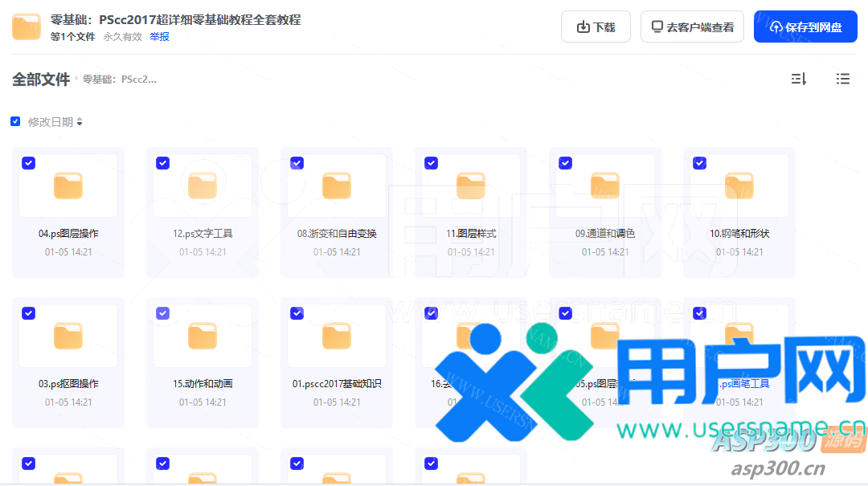Image resolution: width=868 pixels, height=486 pixels.
Task: Open the 04.ps图层操作 folder icon
Action: tap(68, 186)
